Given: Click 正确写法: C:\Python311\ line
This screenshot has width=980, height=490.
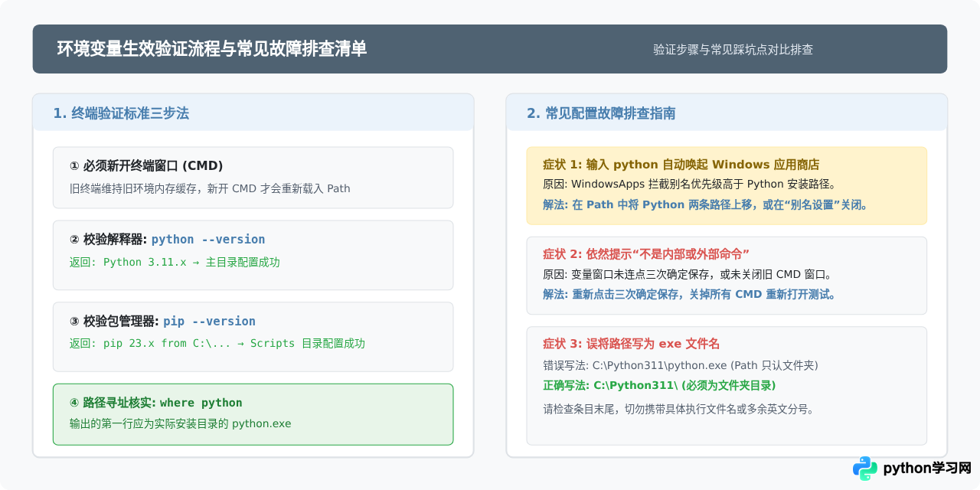Looking at the screenshot, I should (x=659, y=385).
